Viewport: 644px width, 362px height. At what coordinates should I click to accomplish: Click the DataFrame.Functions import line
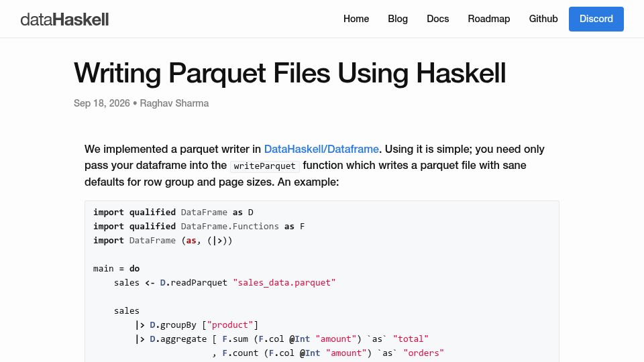199,226
